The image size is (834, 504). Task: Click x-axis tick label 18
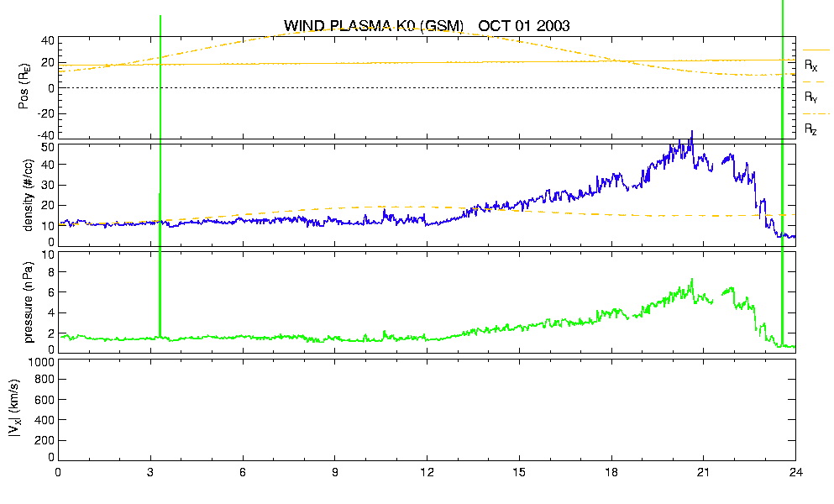pyautogui.click(x=611, y=472)
